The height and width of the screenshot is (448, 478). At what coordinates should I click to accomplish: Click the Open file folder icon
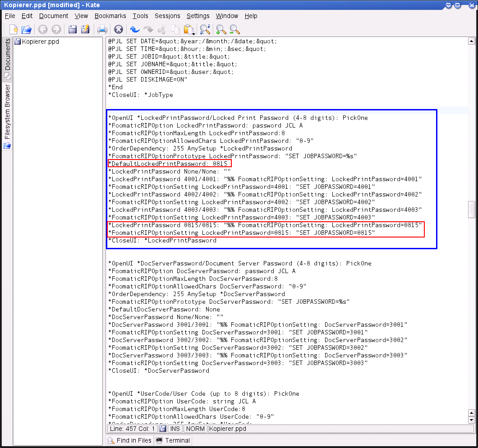27,30
